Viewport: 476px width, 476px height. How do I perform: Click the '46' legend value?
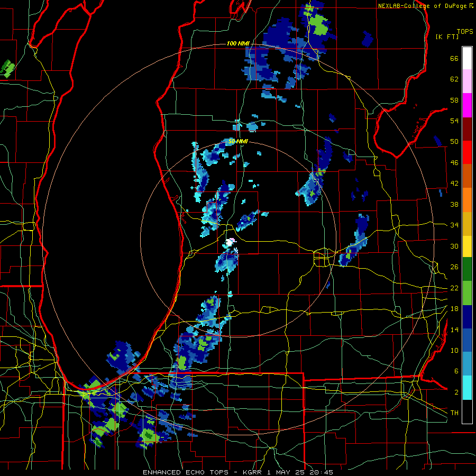coord(454,163)
